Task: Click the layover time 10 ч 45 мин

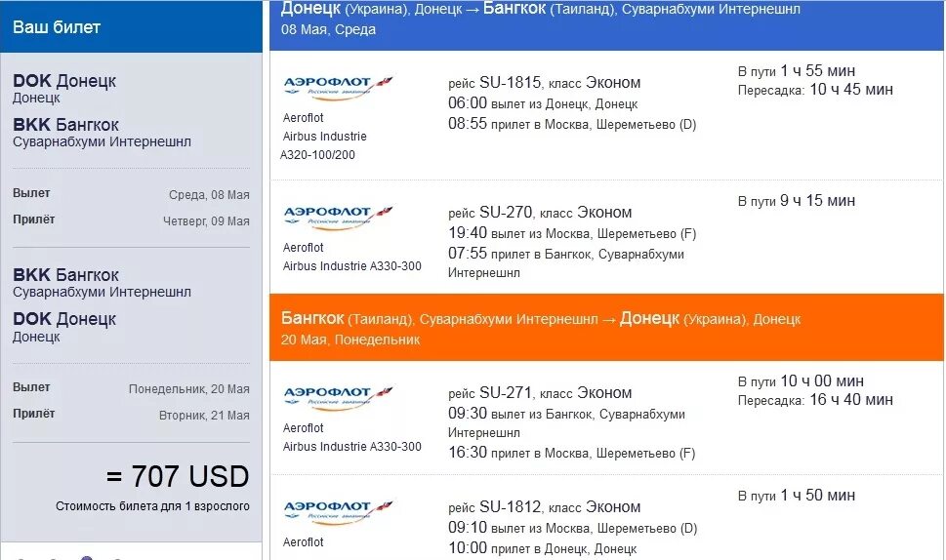Action: click(850, 89)
